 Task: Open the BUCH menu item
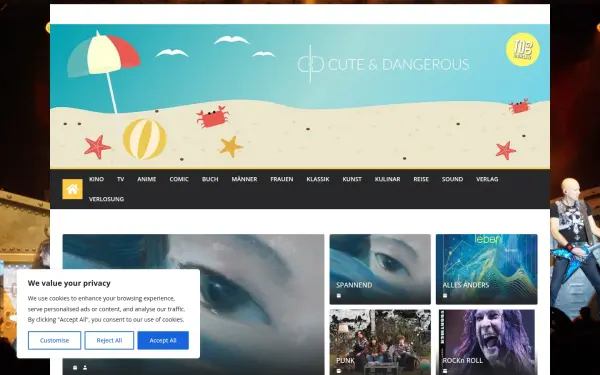tap(210, 179)
